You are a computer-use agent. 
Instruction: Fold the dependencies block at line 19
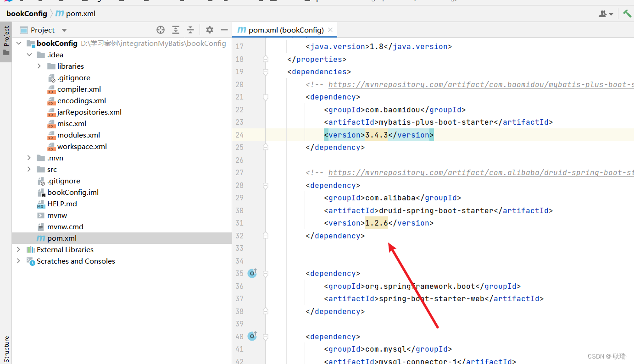tap(265, 72)
